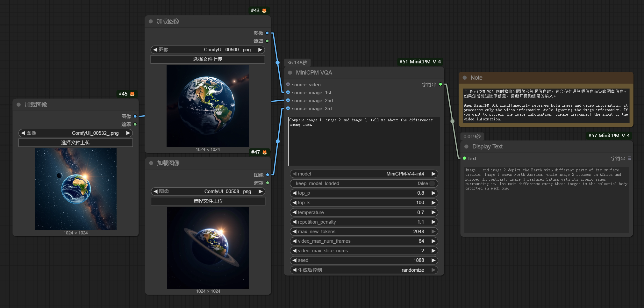The width and height of the screenshot is (644, 308).
Task: Decrease temperature with its left arrow
Action: [294, 212]
